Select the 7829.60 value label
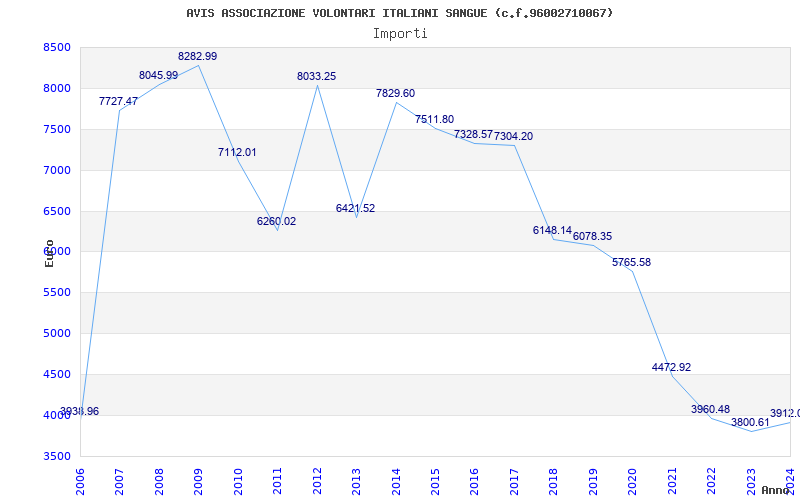The width and height of the screenshot is (800, 500). tap(395, 94)
